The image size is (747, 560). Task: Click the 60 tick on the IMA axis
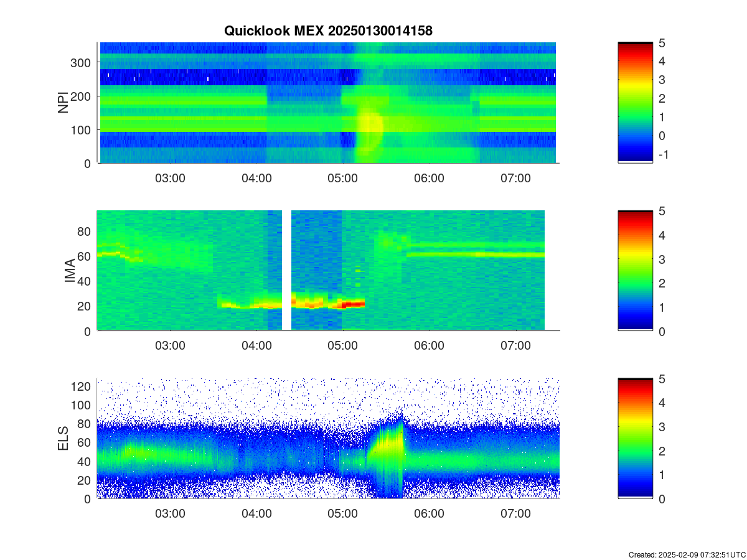[85, 256]
